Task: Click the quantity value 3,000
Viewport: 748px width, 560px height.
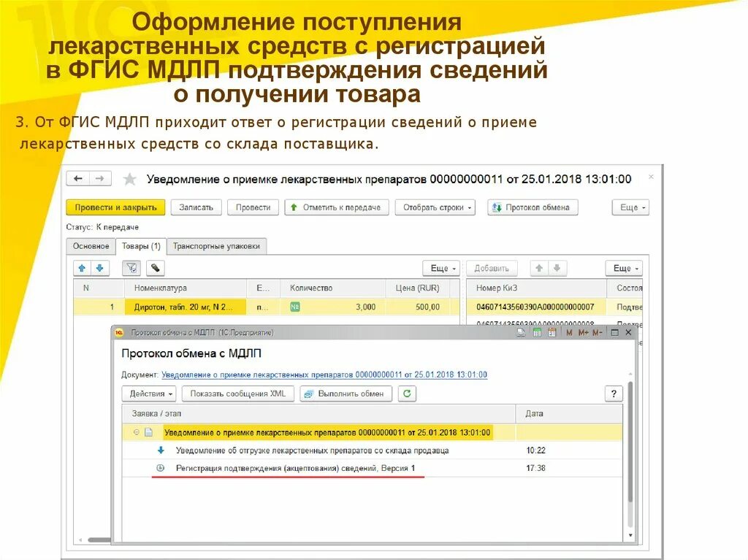Action: pyautogui.click(x=365, y=307)
